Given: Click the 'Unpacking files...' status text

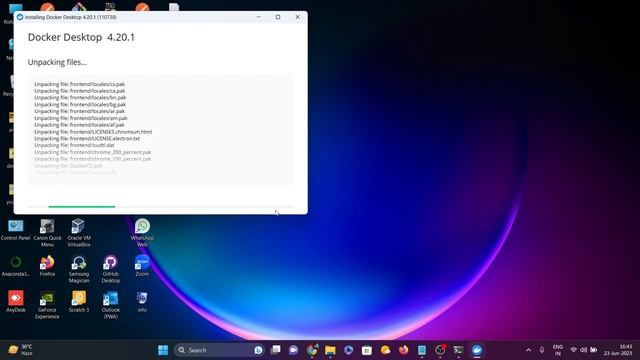Looking at the screenshot, I should [x=57, y=62].
